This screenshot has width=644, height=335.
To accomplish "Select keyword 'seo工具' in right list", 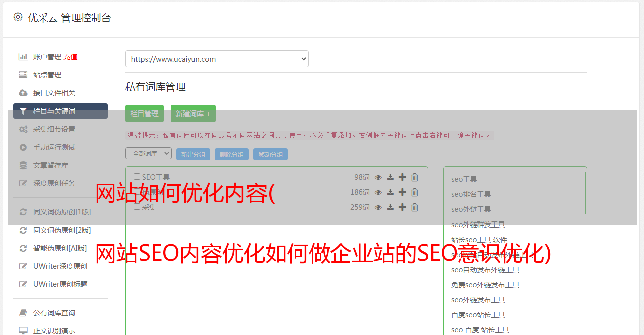I will 464,179.
